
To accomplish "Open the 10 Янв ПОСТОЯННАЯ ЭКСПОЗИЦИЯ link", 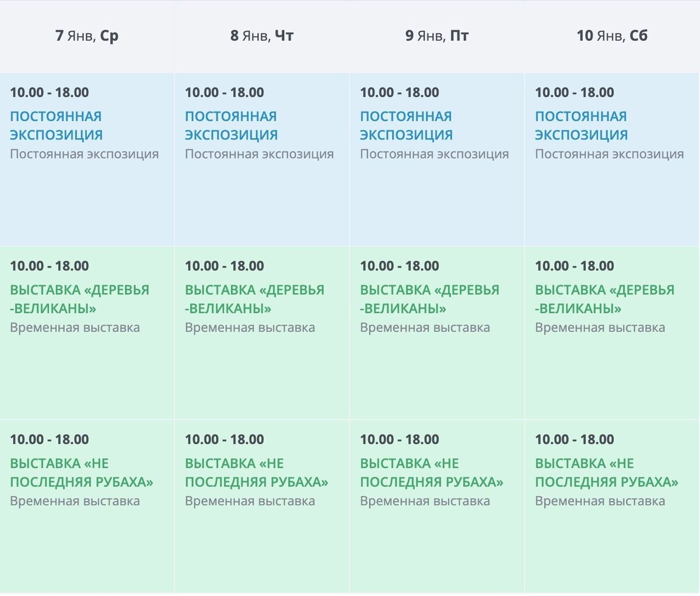I will coord(581,125).
